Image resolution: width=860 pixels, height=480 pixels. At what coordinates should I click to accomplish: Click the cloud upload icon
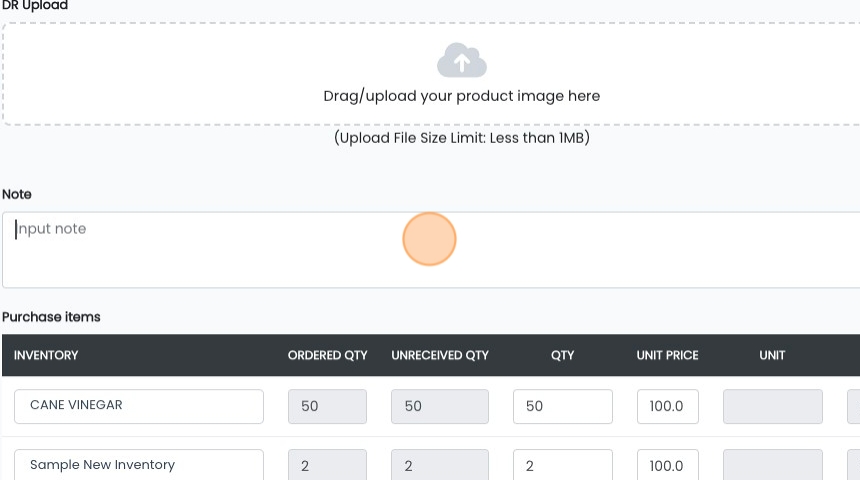[x=461, y=61]
